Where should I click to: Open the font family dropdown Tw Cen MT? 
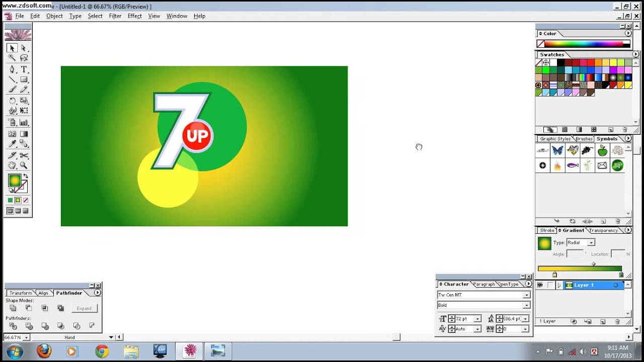[x=526, y=295]
